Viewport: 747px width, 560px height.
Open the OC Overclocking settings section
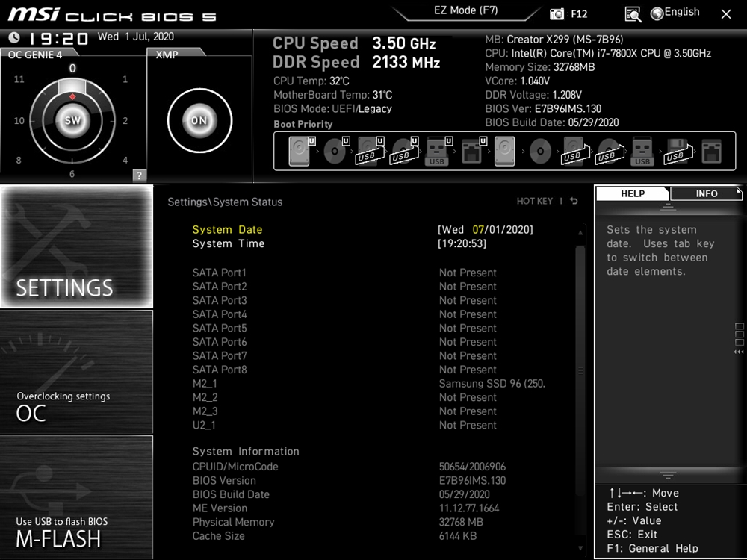coord(77,372)
